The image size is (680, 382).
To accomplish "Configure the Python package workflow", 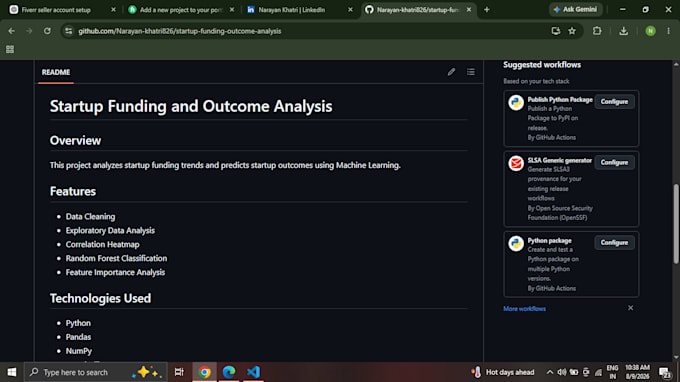I will (x=614, y=242).
